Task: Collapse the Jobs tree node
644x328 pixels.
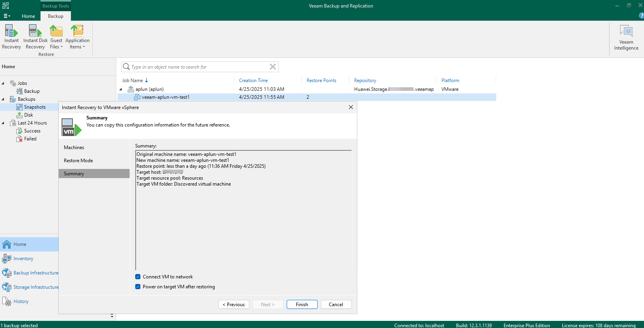Action: click(x=3, y=83)
